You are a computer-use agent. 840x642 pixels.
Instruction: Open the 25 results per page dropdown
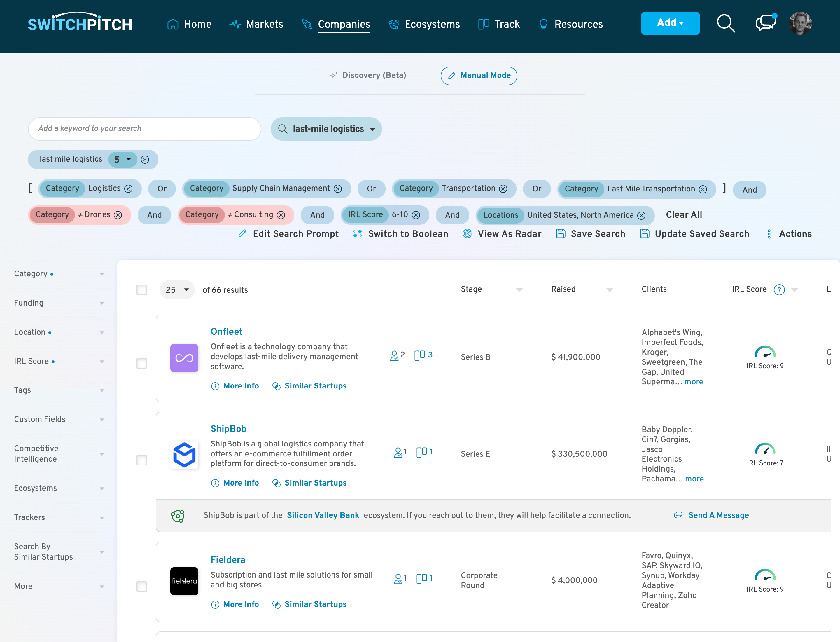click(177, 290)
